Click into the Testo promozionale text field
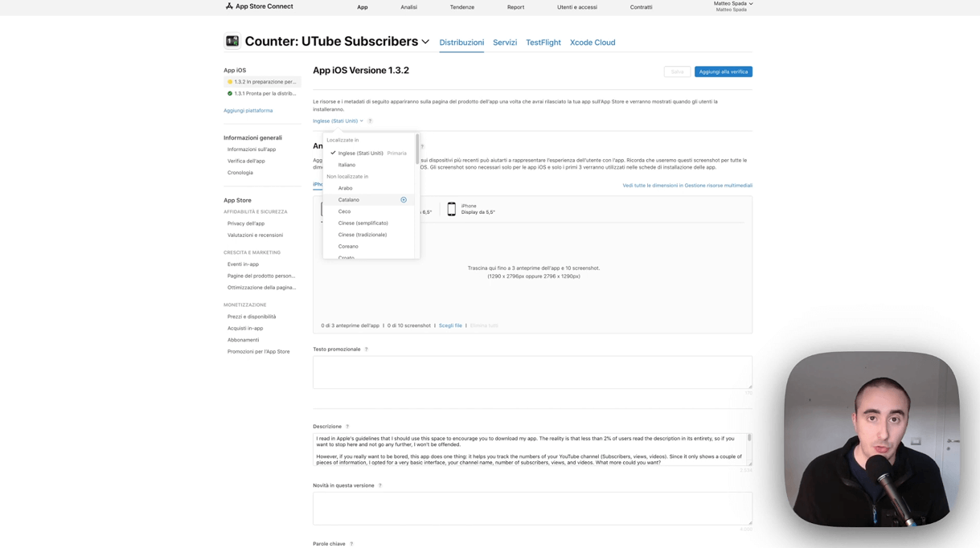The height and width of the screenshot is (548, 980). pos(532,372)
